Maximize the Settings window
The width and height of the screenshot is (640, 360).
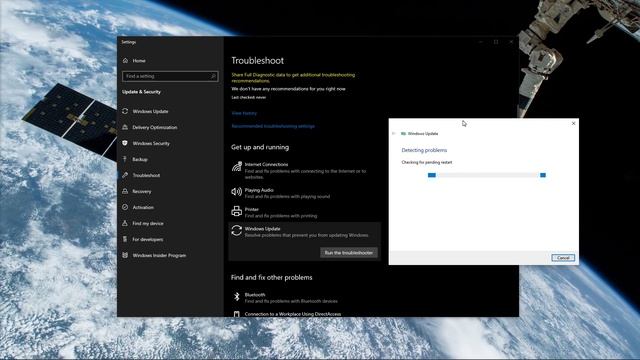(x=496, y=42)
